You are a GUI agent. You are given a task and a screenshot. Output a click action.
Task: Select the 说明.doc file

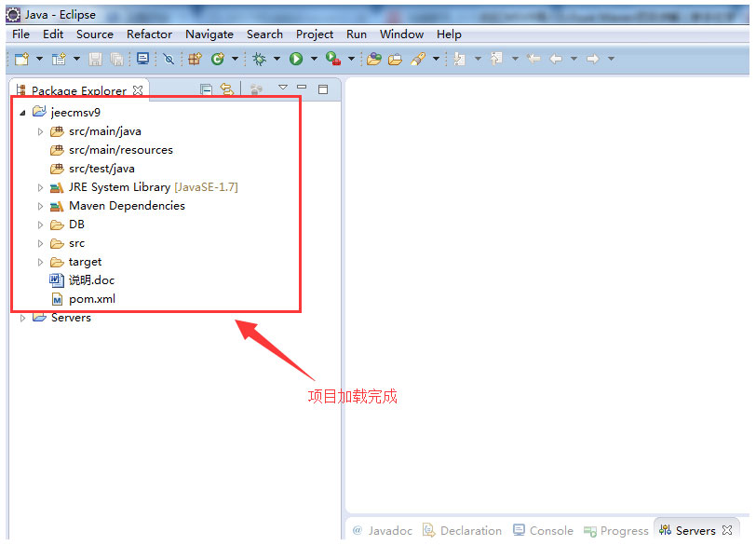coord(91,280)
